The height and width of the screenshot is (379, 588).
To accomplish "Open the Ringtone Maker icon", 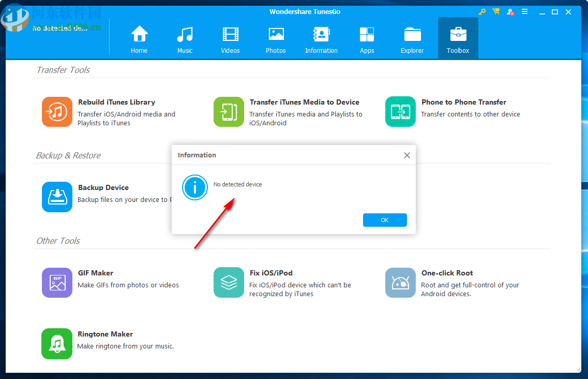I will [x=57, y=344].
